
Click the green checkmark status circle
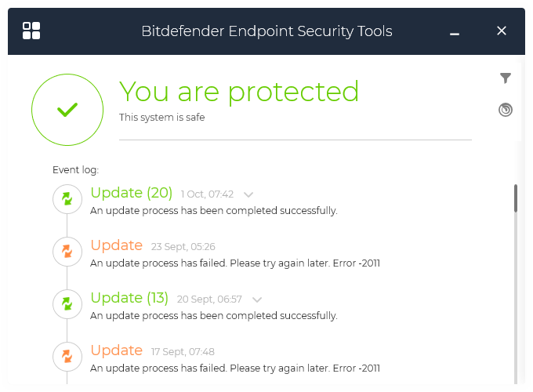(67, 110)
